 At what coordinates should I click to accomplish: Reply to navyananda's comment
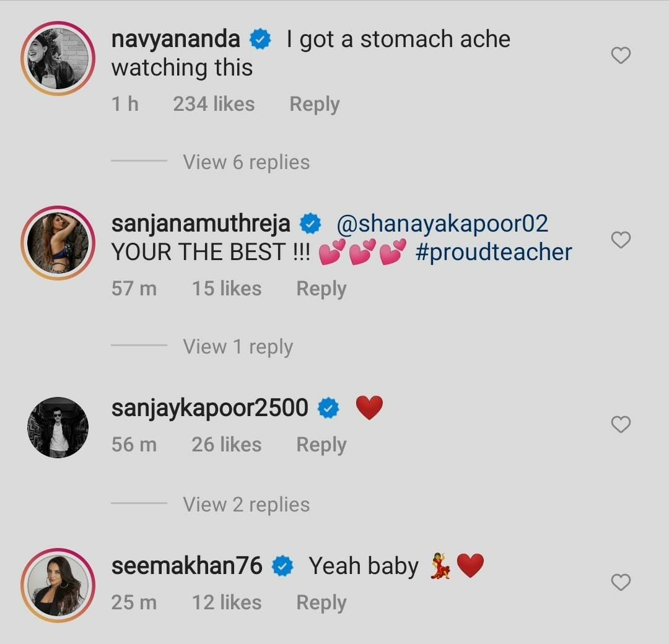click(314, 104)
